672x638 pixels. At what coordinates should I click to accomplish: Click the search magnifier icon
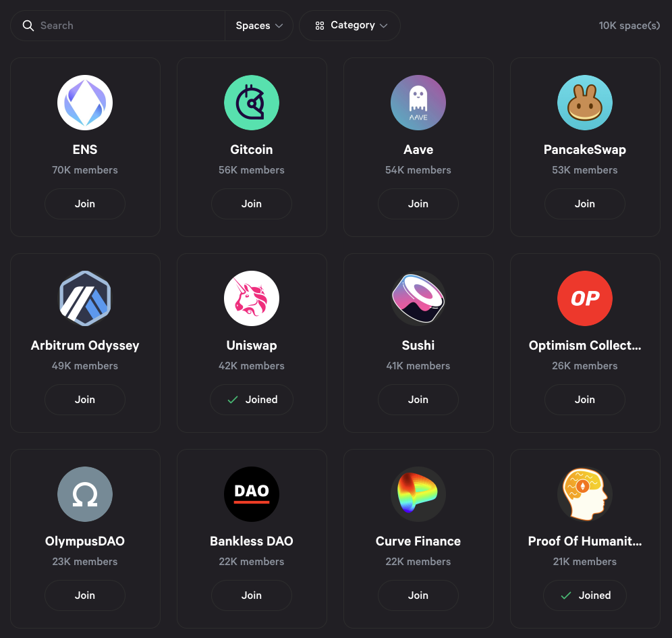pos(28,26)
